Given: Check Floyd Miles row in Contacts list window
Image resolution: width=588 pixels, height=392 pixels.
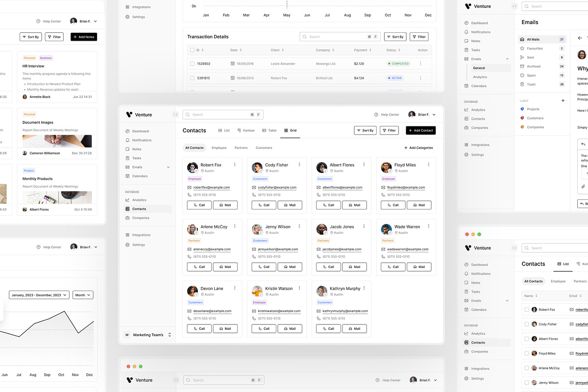Looking at the screenshot, I should tap(527, 353).
